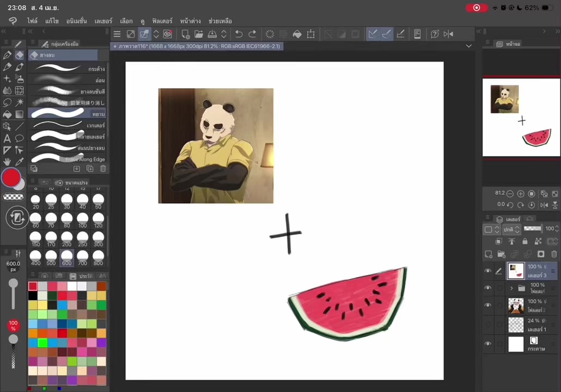
Task: Open the sub tool panel hamburger menu
Action: pos(32,42)
